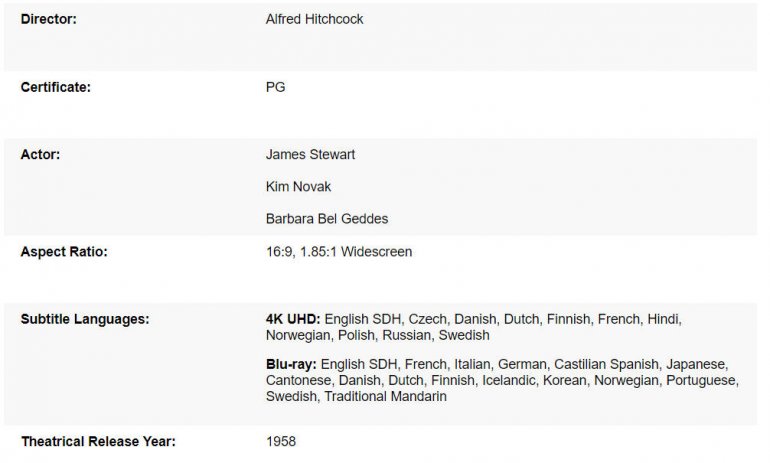Open actor James Stewart
The image size is (770, 463).
click(310, 155)
